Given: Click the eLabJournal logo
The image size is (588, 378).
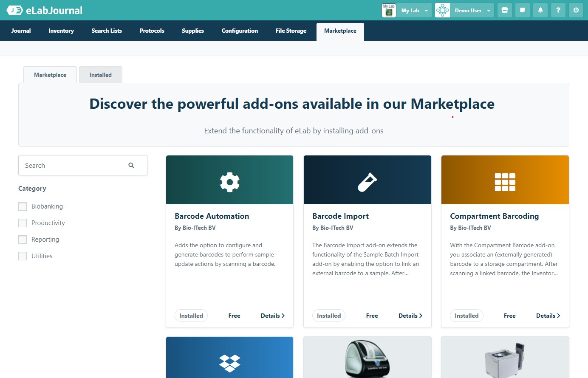Looking at the screenshot, I should [45, 10].
